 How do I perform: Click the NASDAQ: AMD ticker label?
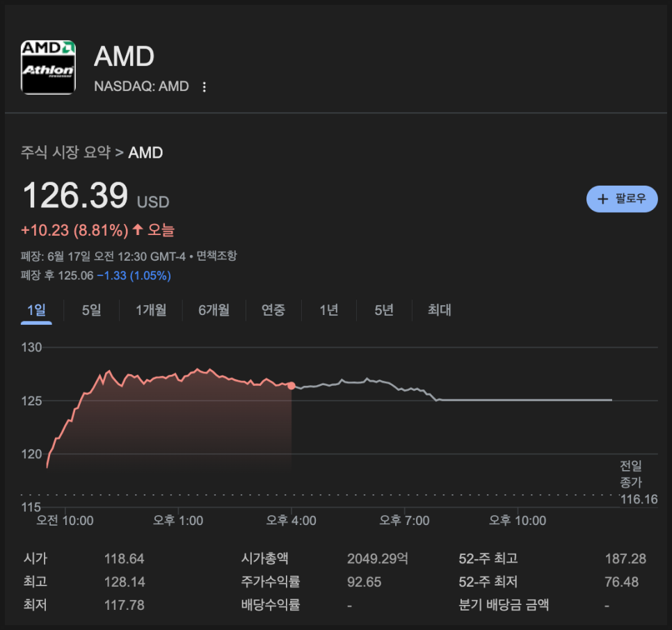click(x=141, y=86)
